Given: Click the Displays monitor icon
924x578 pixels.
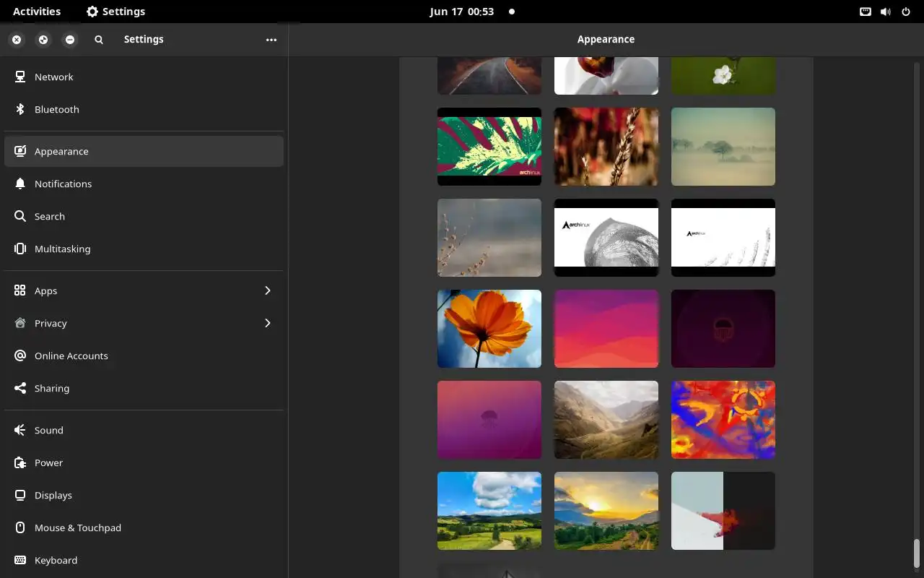Looking at the screenshot, I should pos(20,495).
